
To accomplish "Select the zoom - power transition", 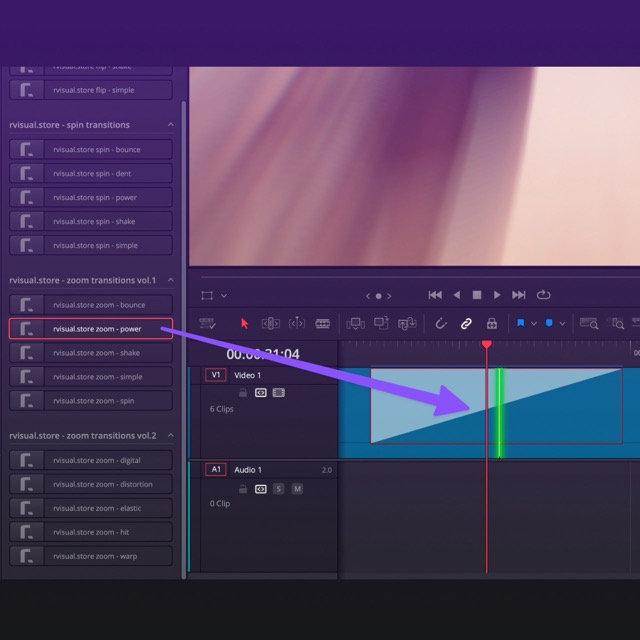I will [91, 329].
